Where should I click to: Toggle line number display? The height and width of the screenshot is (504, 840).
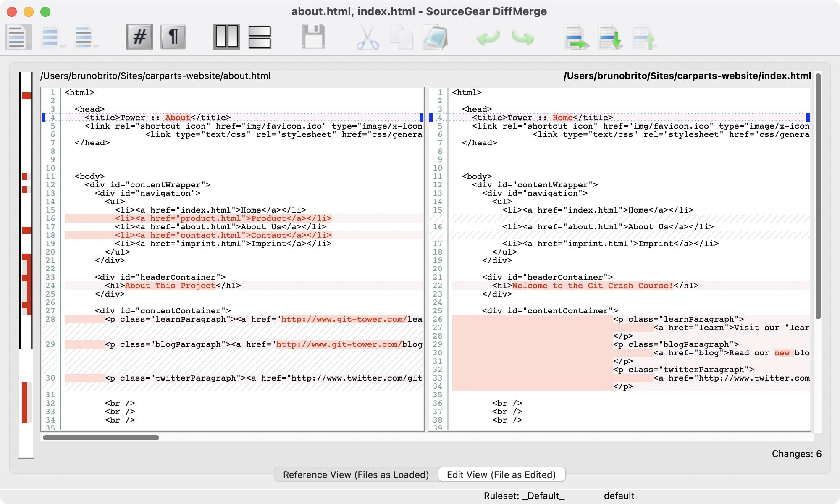pos(139,37)
